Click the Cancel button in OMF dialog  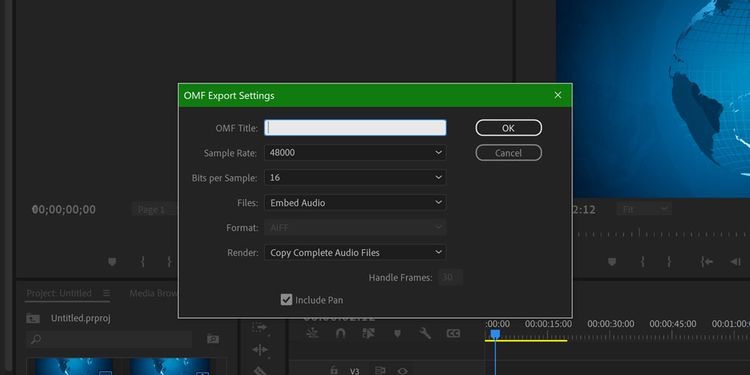point(508,153)
